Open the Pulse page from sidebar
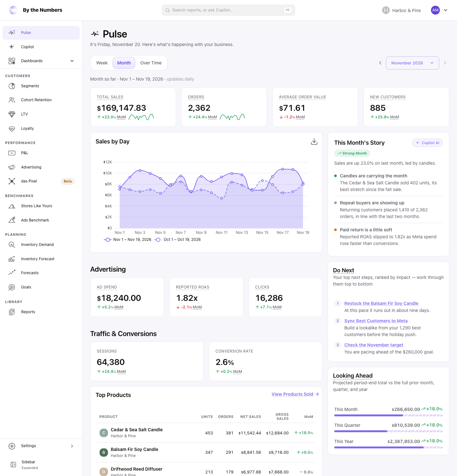457x476 pixels. [x=41, y=33]
